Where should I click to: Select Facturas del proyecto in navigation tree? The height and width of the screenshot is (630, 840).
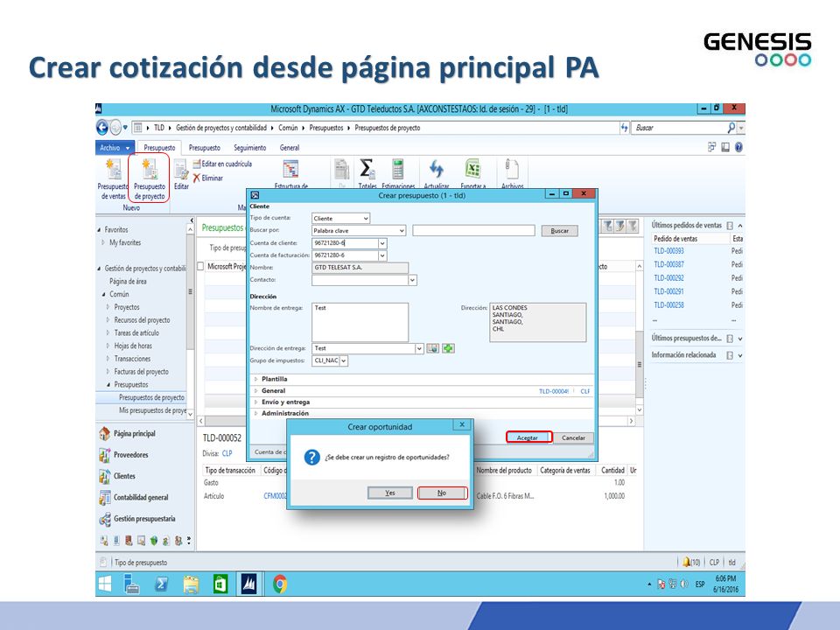pos(141,371)
